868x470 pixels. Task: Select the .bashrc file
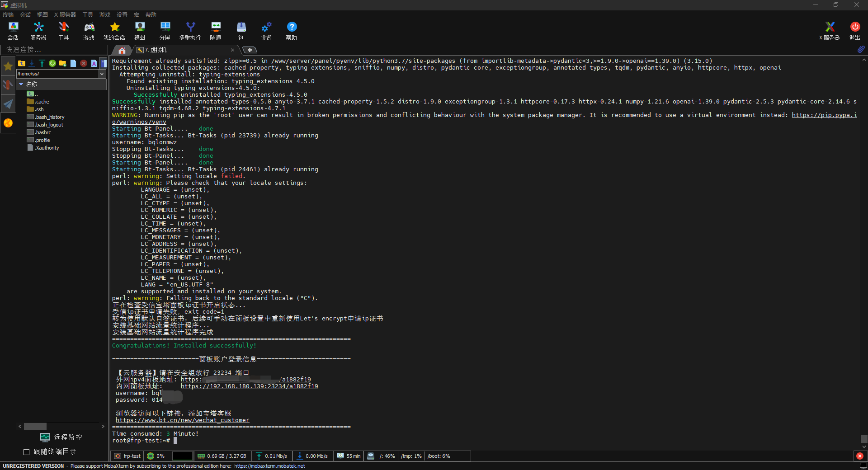[39, 132]
